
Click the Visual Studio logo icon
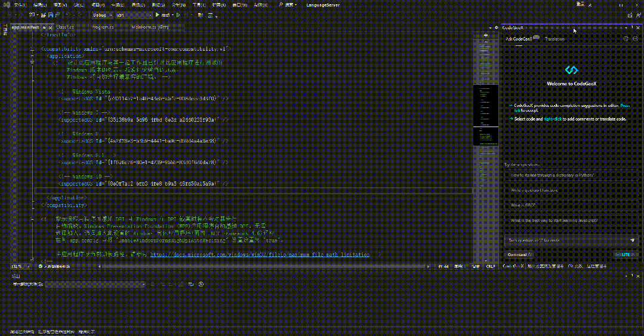tap(7, 5)
